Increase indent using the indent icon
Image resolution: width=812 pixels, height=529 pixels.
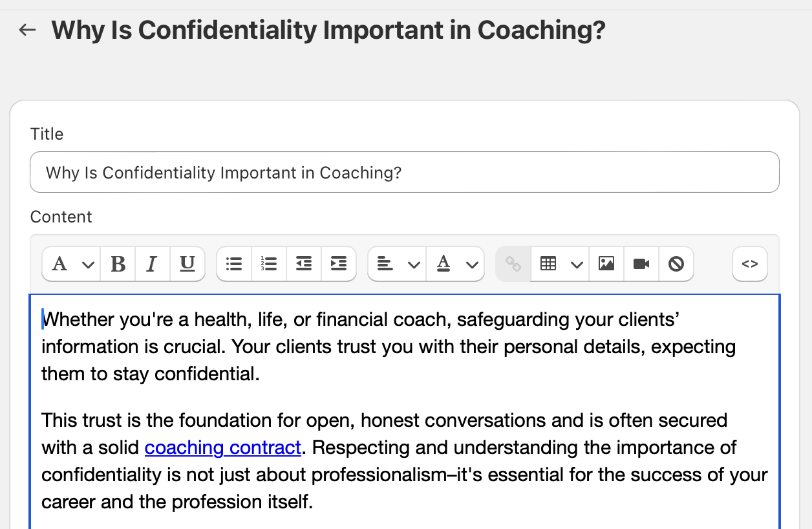click(x=339, y=264)
